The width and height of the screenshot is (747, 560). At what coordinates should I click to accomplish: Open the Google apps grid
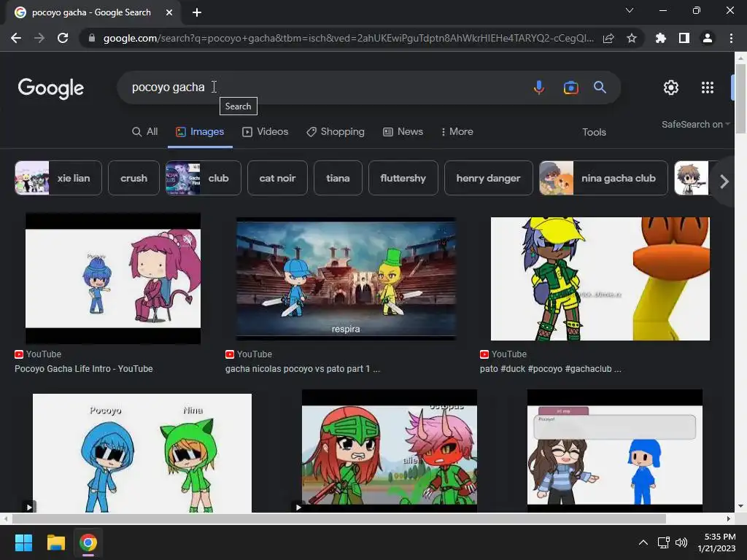tap(708, 87)
